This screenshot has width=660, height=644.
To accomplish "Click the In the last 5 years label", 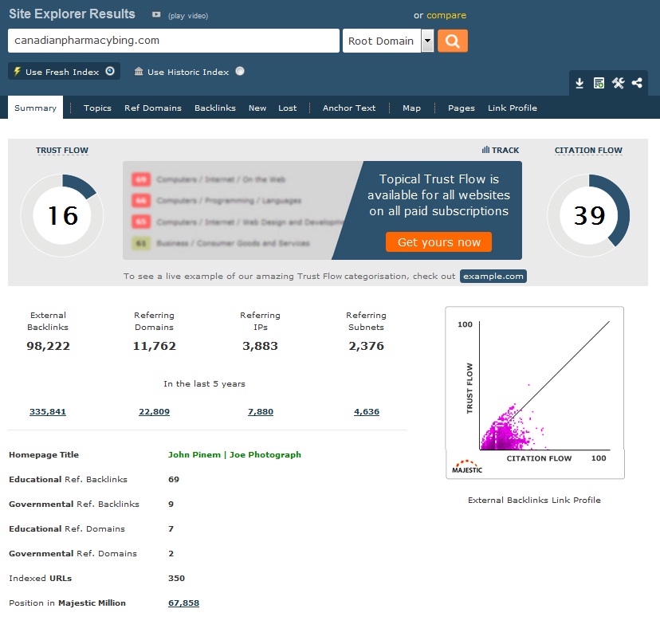I will point(204,383).
